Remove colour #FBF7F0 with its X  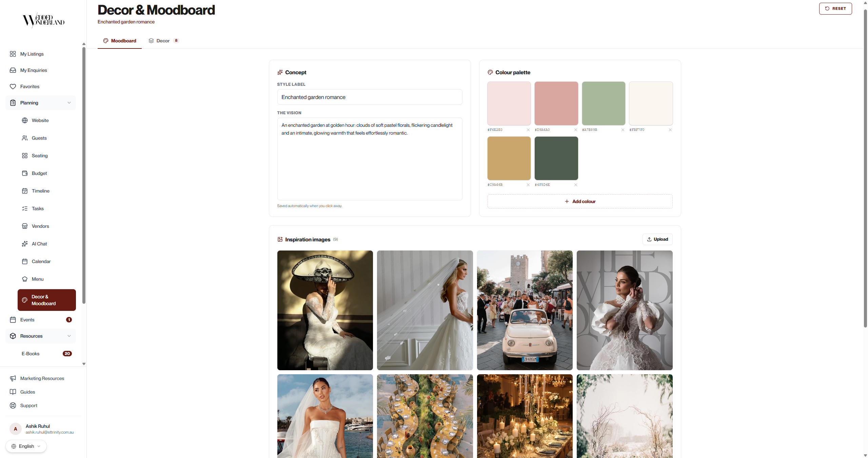[670, 130]
